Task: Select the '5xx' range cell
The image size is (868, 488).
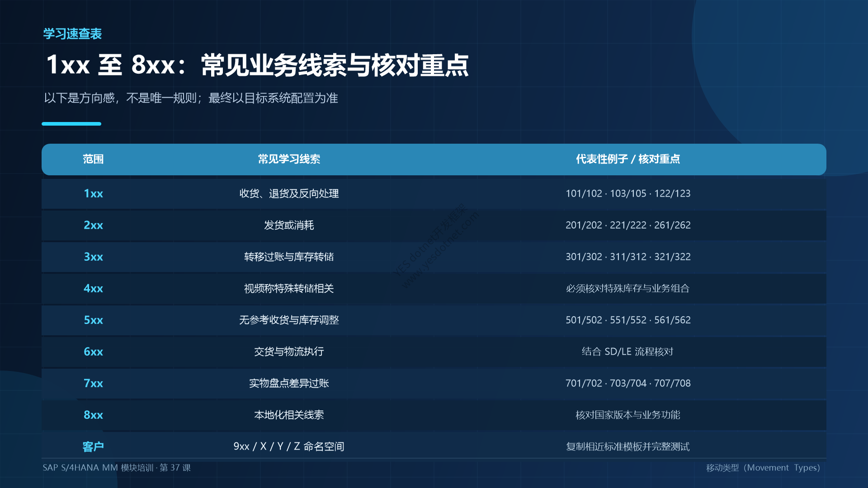Action: pyautogui.click(x=93, y=320)
